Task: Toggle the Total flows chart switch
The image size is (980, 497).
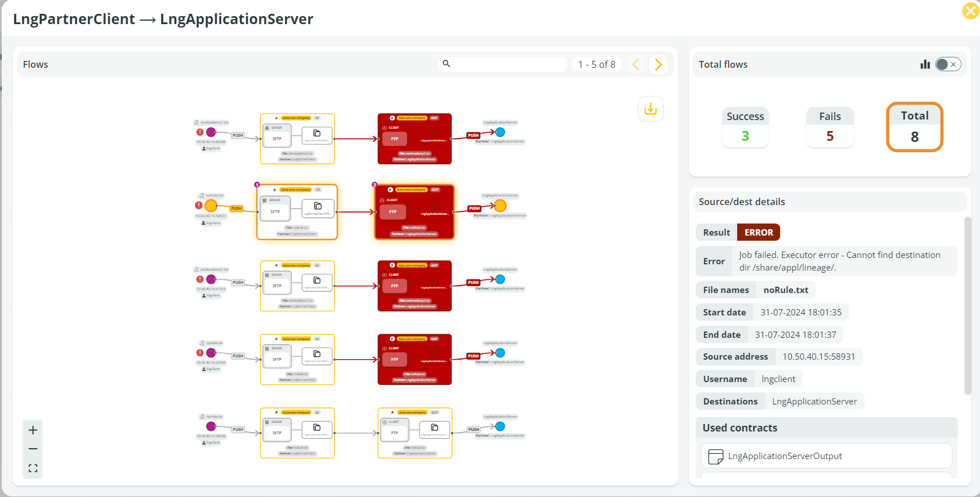Action: click(948, 64)
